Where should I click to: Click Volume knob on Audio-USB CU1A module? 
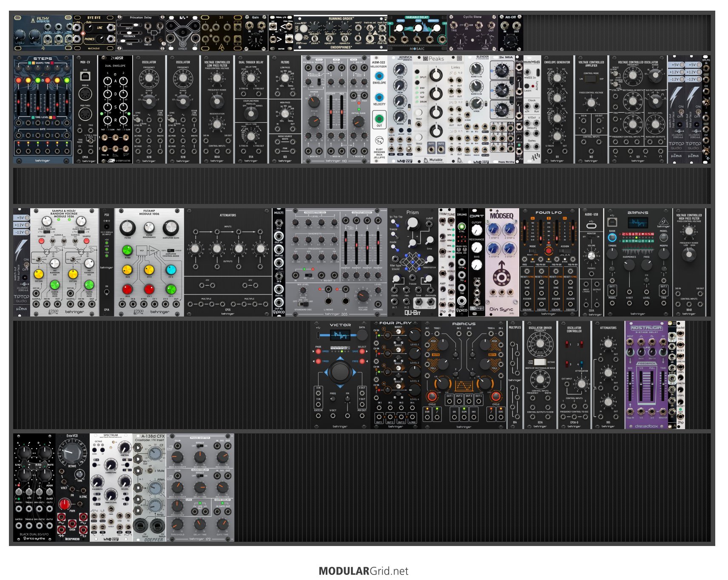[x=591, y=256]
